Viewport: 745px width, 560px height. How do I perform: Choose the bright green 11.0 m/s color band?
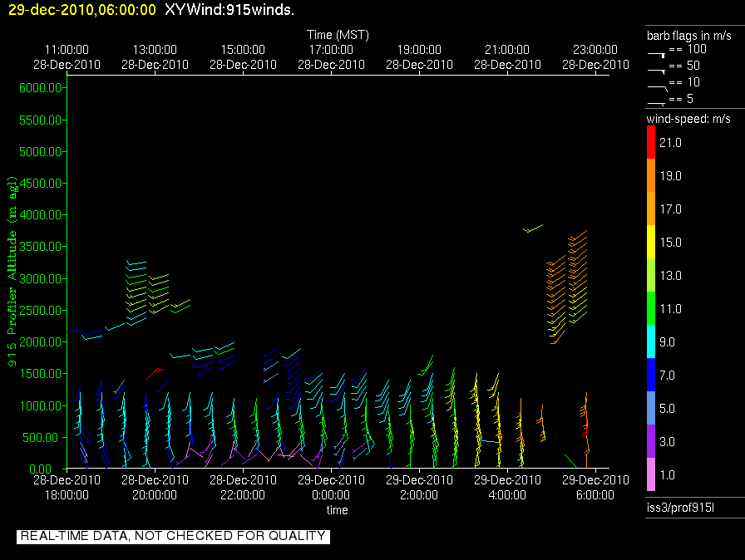[651, 308]
